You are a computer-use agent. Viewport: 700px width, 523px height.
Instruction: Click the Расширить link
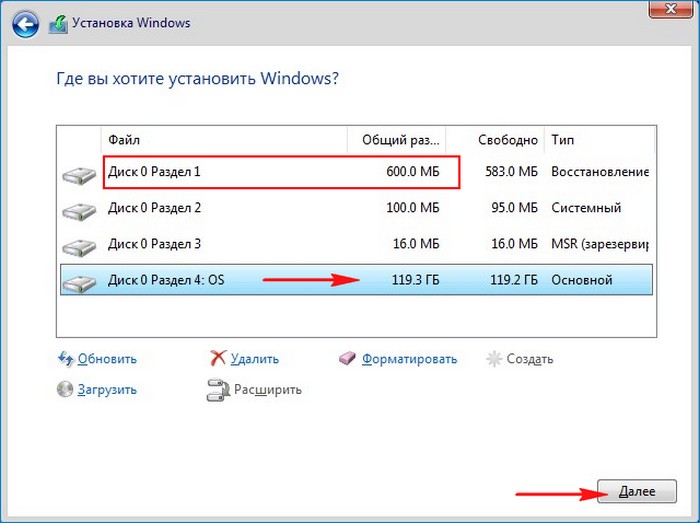268,390
